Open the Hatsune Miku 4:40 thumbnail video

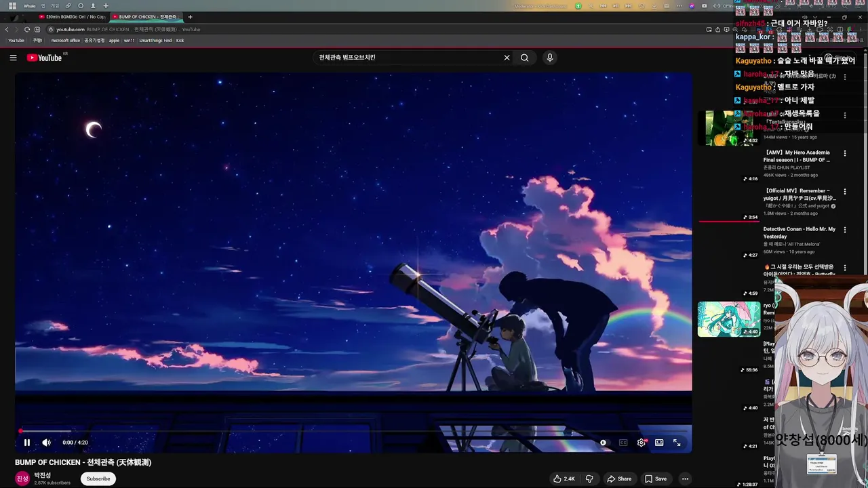(729, 319)
